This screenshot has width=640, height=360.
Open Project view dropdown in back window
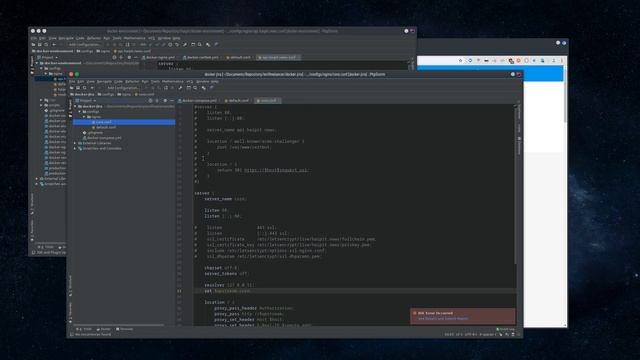click(x=47, y=58)
